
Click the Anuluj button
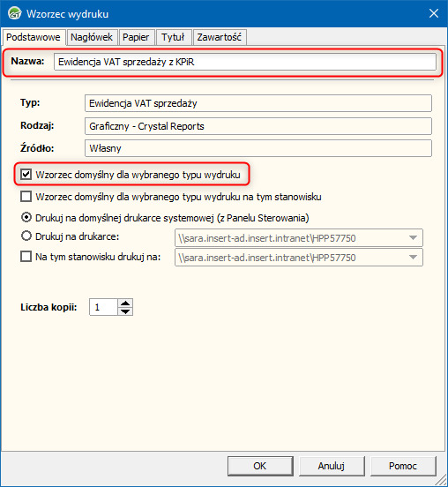[332, 466]
